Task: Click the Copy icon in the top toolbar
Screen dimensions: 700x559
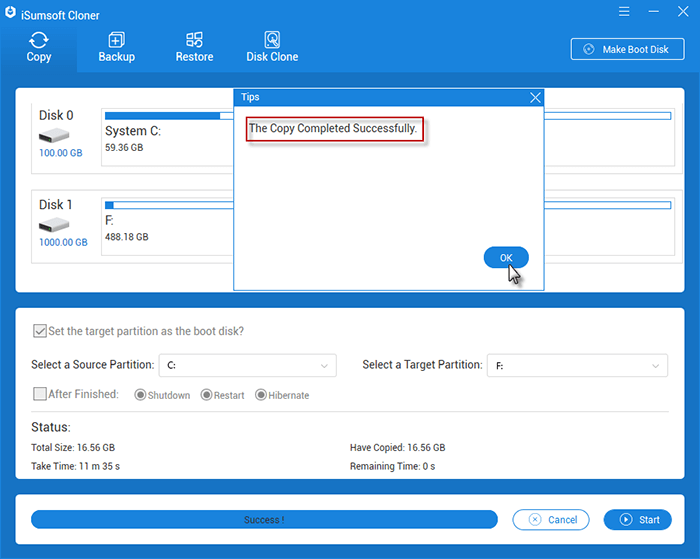Action: [39, 41]
